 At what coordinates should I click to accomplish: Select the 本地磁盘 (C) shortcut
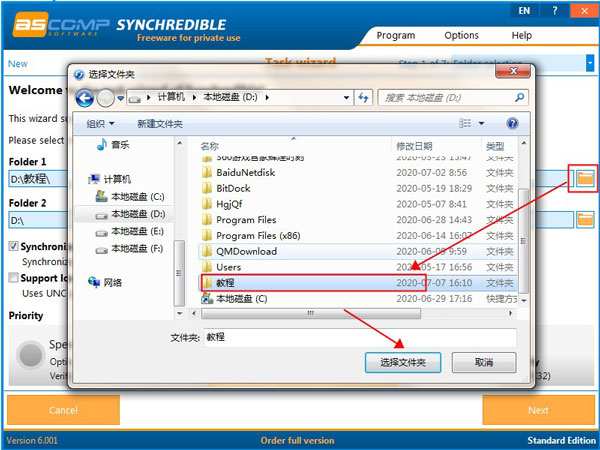358,298
